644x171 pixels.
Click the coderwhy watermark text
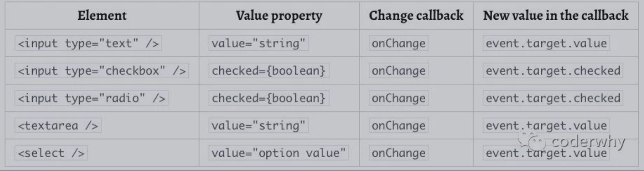click(x=588, y=143)
